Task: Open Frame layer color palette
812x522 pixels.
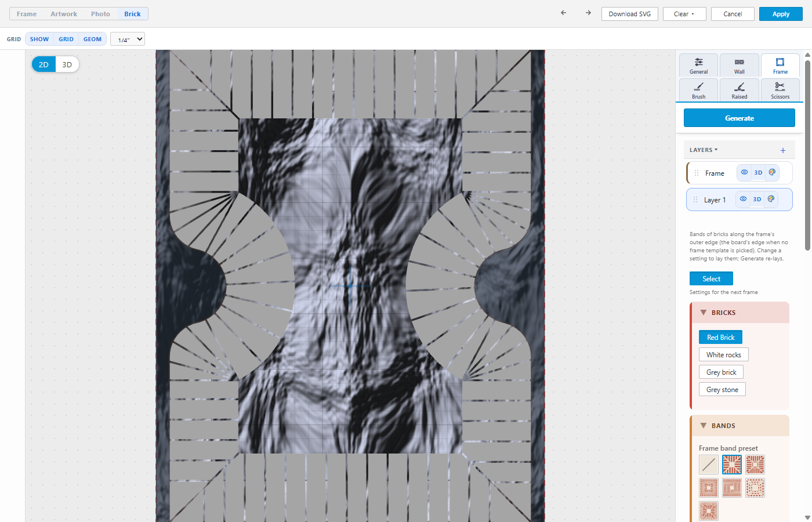Action: click(772, 172)
